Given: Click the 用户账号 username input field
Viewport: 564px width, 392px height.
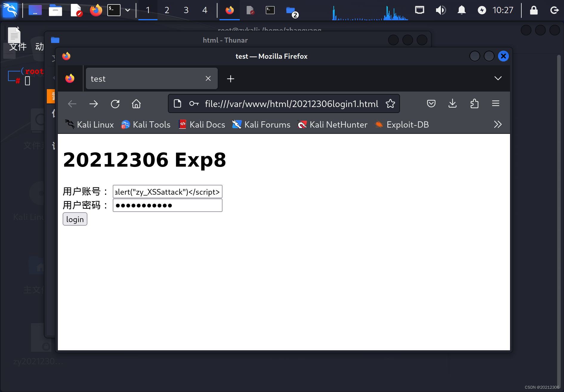Looking at the screenshot, I should pyautogui.click(x=167, y=192).
